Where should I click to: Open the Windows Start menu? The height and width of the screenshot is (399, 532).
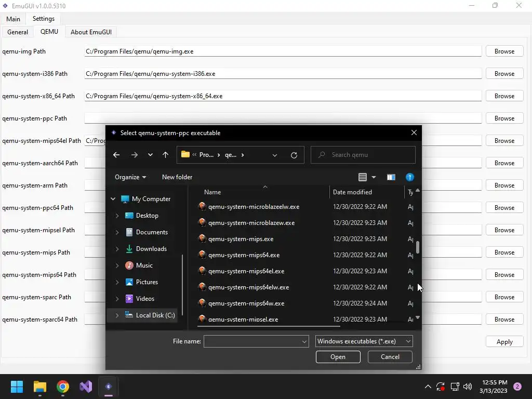pos(17,387)
